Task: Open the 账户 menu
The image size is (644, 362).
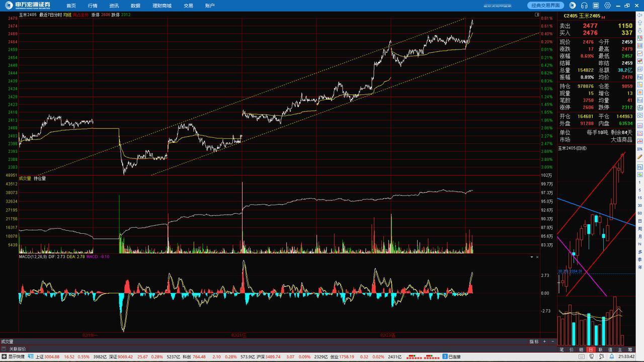Action: (210, 6)
